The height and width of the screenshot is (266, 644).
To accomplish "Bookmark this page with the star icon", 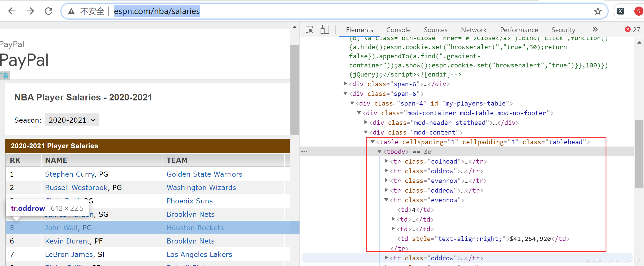I will pyautogui.click(x=598, y=11).
